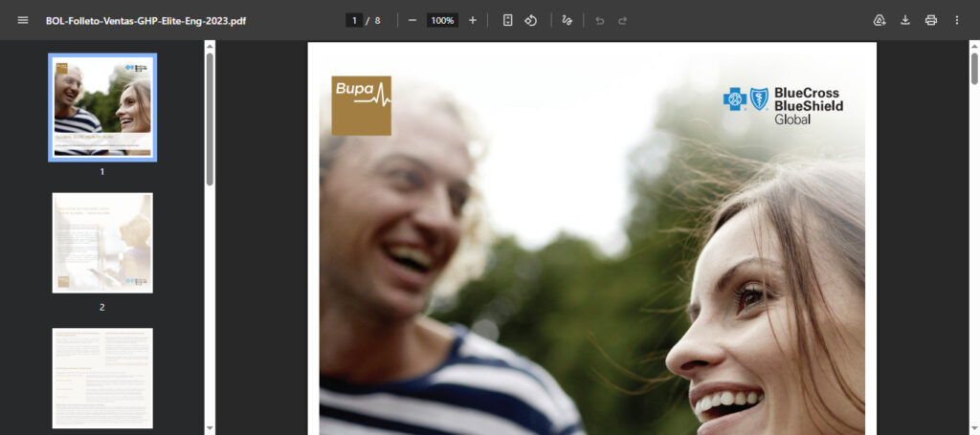Save the PDF to Google Drive
The image size is (980, 435).
coord(880,20)
